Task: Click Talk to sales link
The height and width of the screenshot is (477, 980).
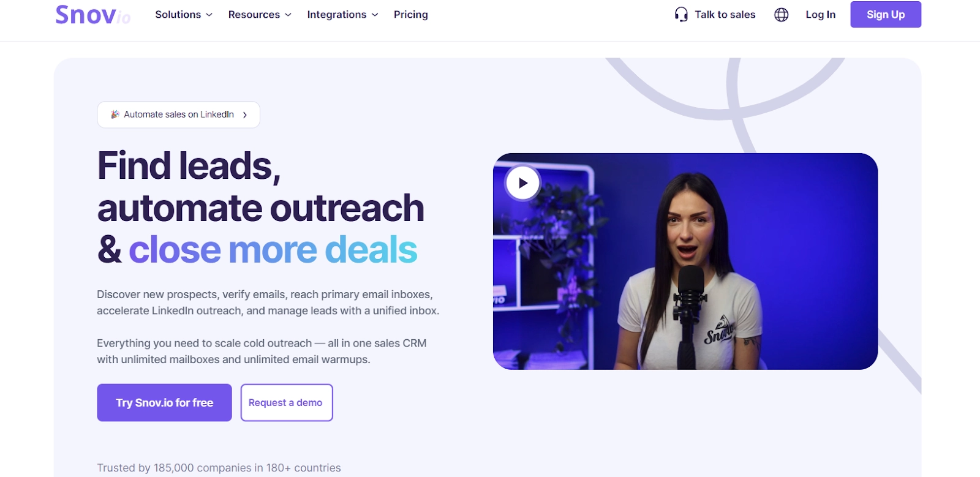Action: pos(725,15)
